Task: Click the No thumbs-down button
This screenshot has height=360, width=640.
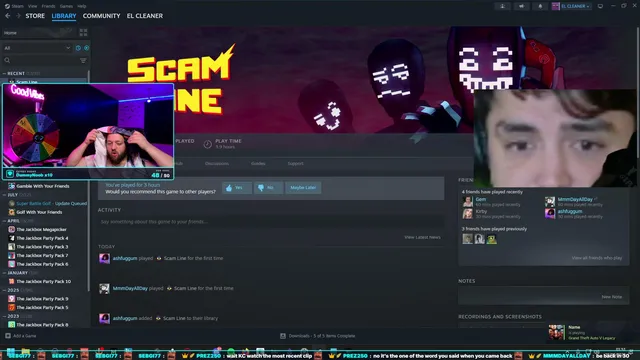Action: coord(268,188)
